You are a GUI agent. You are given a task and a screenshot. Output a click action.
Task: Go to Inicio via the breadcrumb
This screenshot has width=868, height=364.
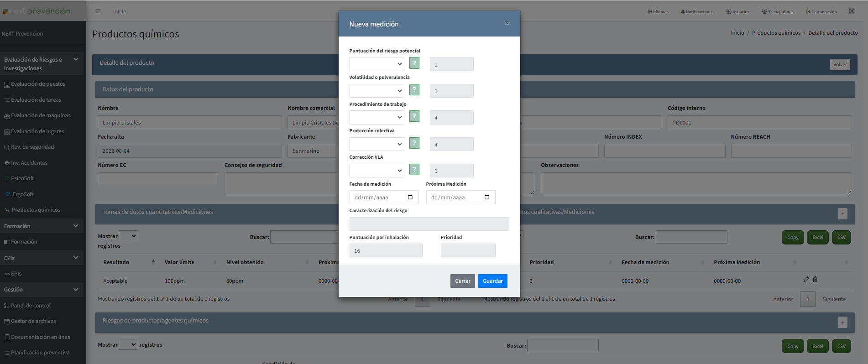point(737,33)
